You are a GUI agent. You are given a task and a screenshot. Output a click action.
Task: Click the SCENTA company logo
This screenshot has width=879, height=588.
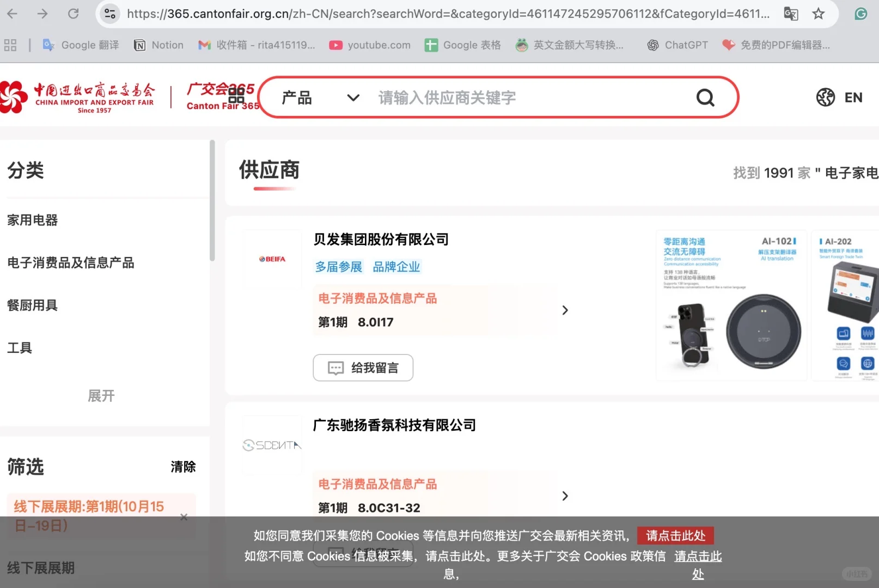[272, 445]
